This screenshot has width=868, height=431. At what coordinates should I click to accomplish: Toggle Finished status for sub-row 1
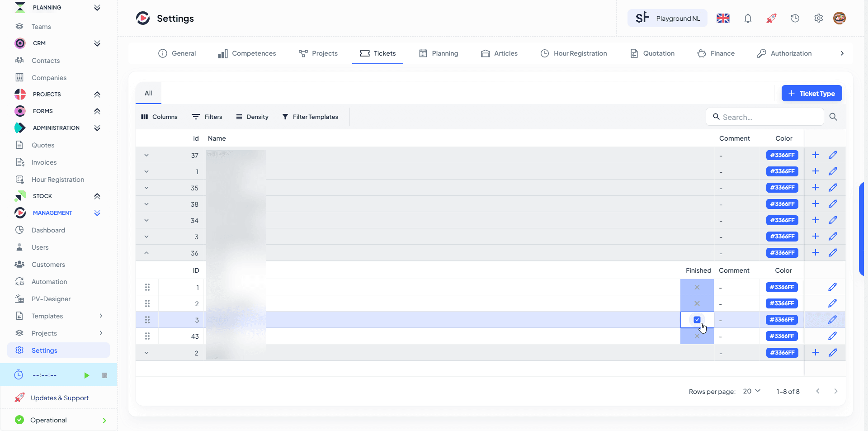coord(697,287)
